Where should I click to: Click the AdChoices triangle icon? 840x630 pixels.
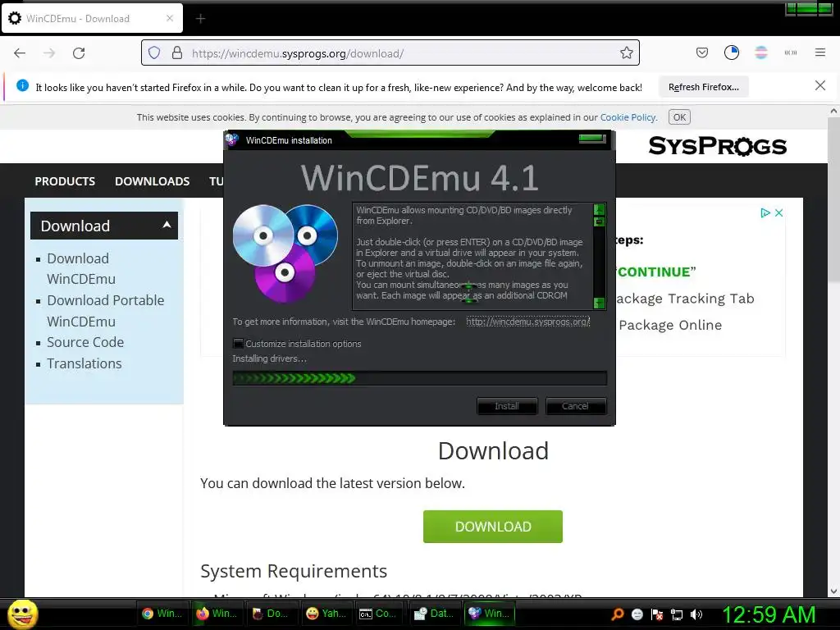(765, 212)
